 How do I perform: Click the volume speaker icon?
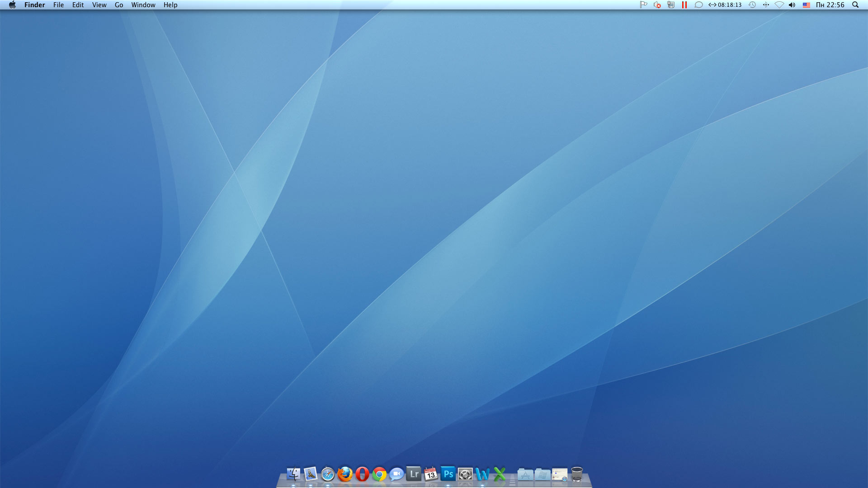pyautogui.click(x=792, y=5)
